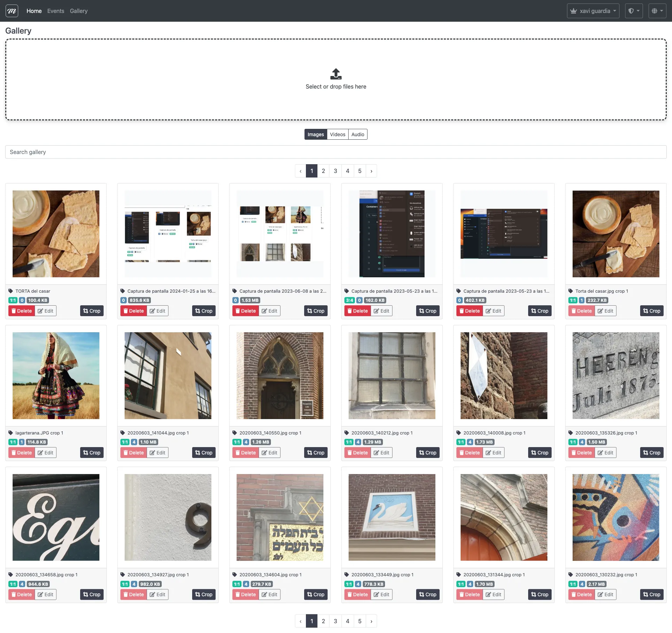Click the previous-page chevron in top pagination
672x633 pixels.
(x=301, y=171)
